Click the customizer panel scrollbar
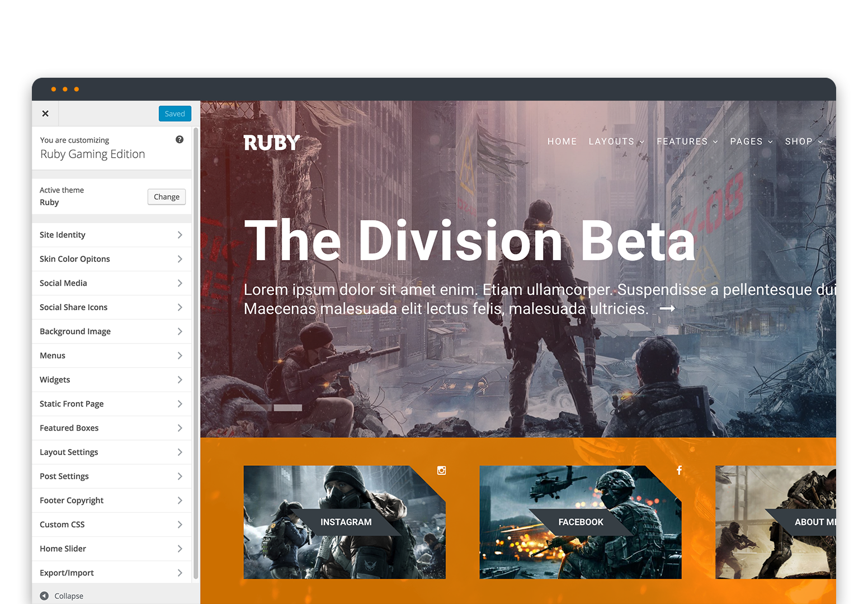This screenshot has height=604, width=868. [x=196, y=352]
